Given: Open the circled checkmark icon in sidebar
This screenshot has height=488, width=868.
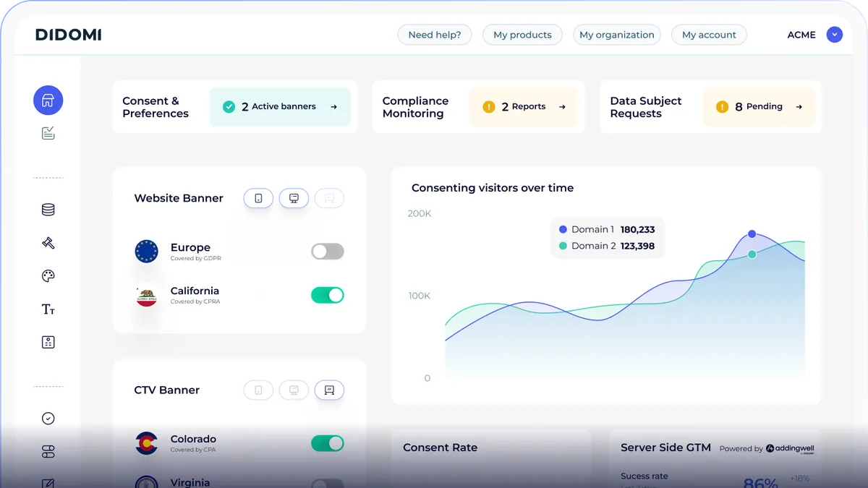Looking at the screenshot, I should [x=48, y=419].
